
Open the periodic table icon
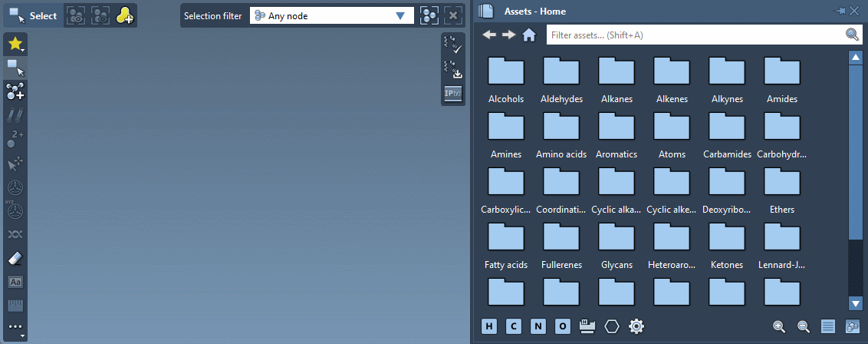tap(587, 326)
